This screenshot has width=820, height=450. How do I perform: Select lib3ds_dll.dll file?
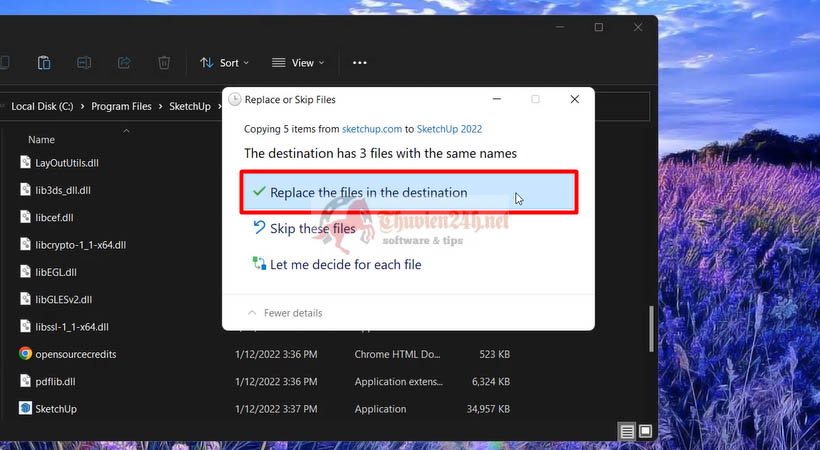[x=63, y=190]
